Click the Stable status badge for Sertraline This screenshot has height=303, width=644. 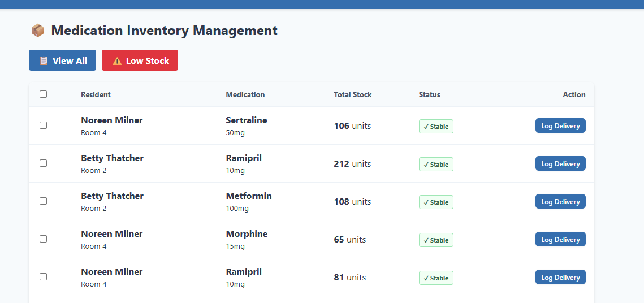[x=436, y=127]
